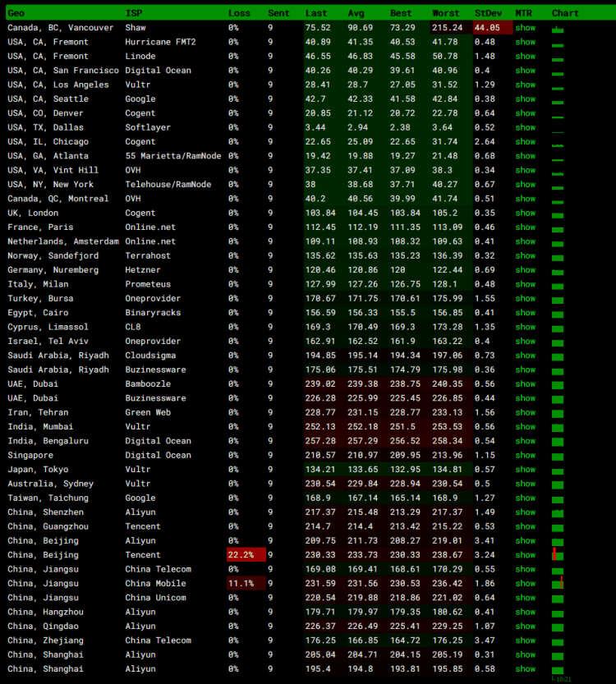Click 'Turkey, Bursa' geo cell
The height and width of the screenshot is (684, 616).
pos(40,299)
